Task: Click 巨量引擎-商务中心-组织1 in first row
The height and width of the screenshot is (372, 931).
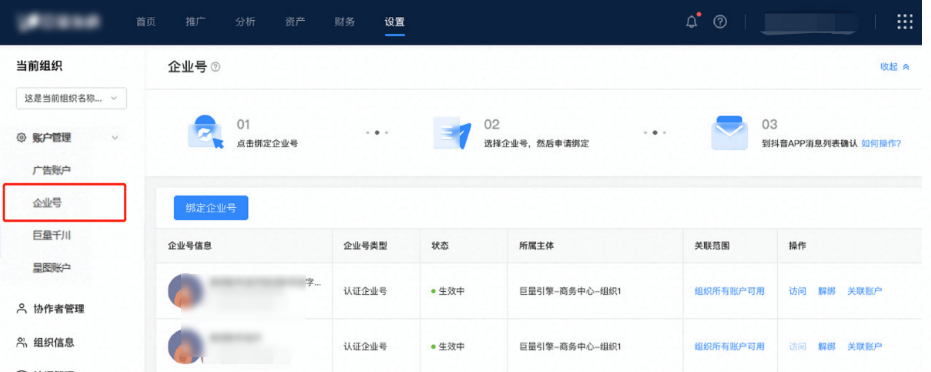Action: 570,291
